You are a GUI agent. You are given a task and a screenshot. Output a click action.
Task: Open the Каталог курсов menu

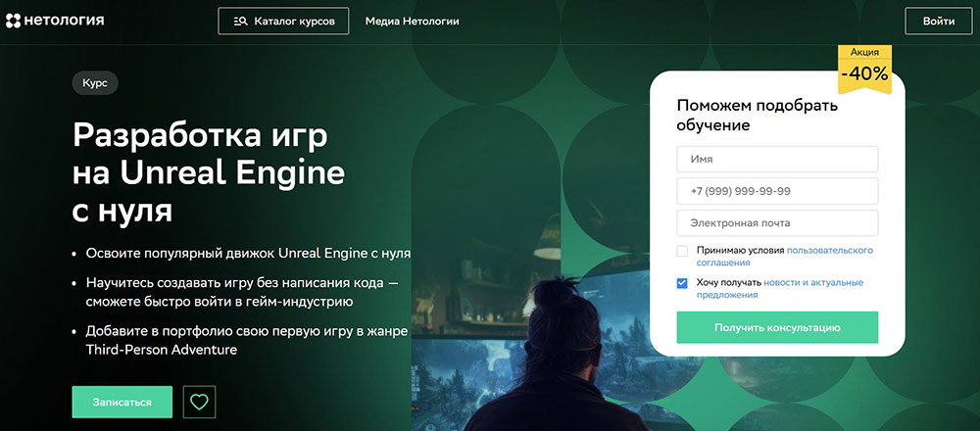point(283,22)
